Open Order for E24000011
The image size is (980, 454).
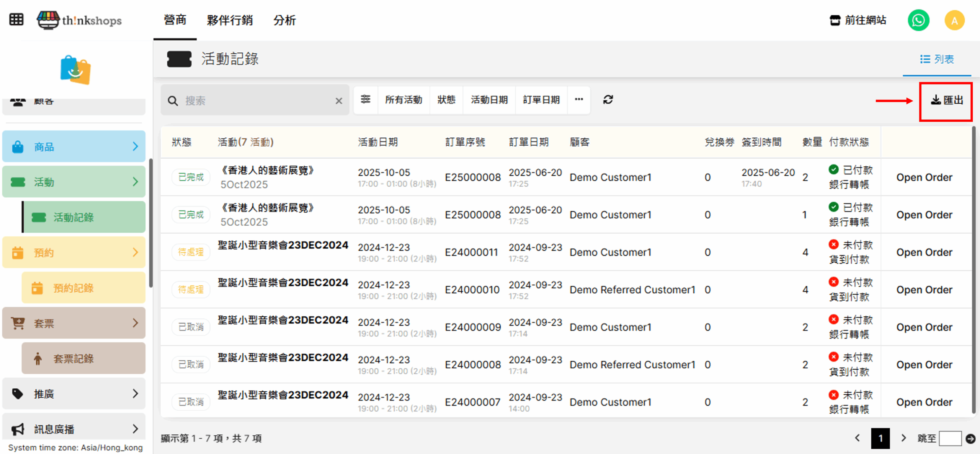coord(924,252)
